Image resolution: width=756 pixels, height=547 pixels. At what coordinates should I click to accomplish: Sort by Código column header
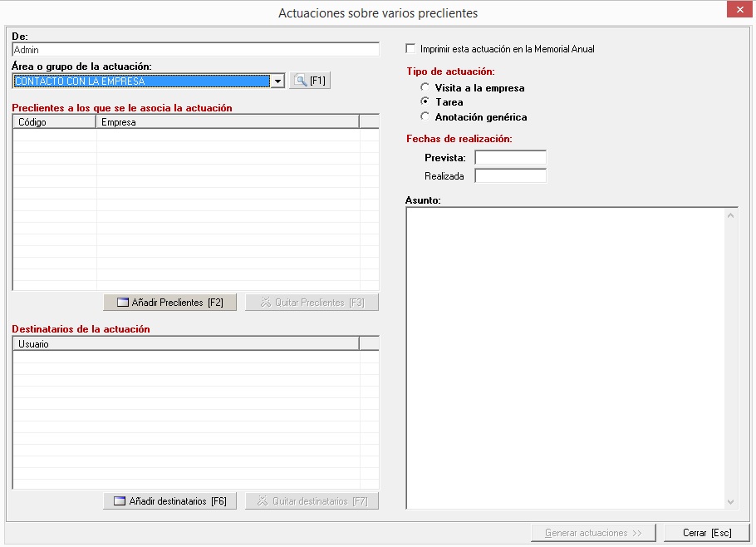[54, 122]
